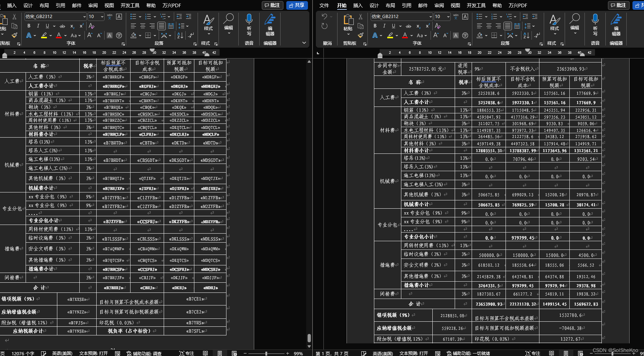Expand borders dropdown in left window
Screen dimensions: 644x356
154,35
